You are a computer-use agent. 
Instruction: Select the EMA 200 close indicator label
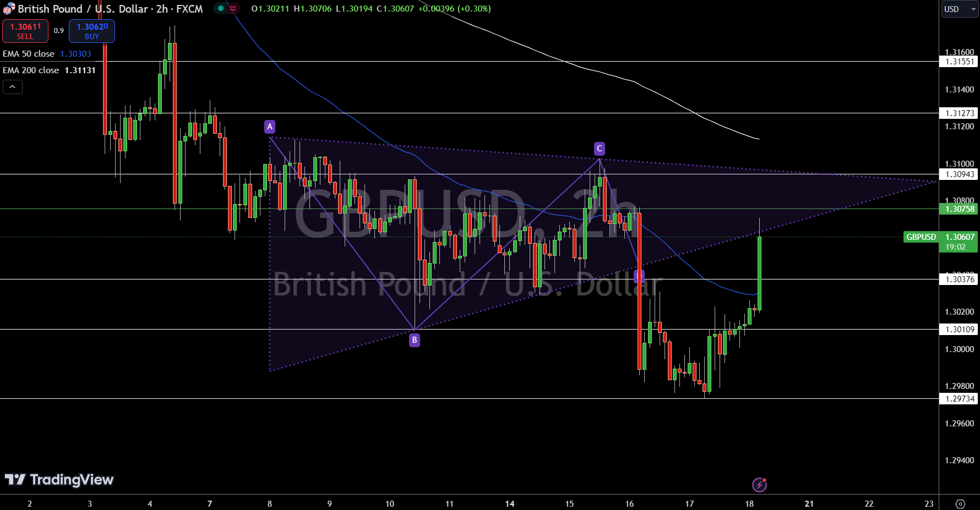point(31,70)
